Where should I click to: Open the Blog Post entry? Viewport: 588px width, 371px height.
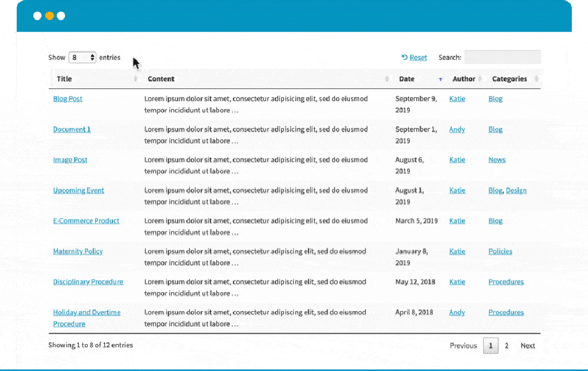pos(67,99)
